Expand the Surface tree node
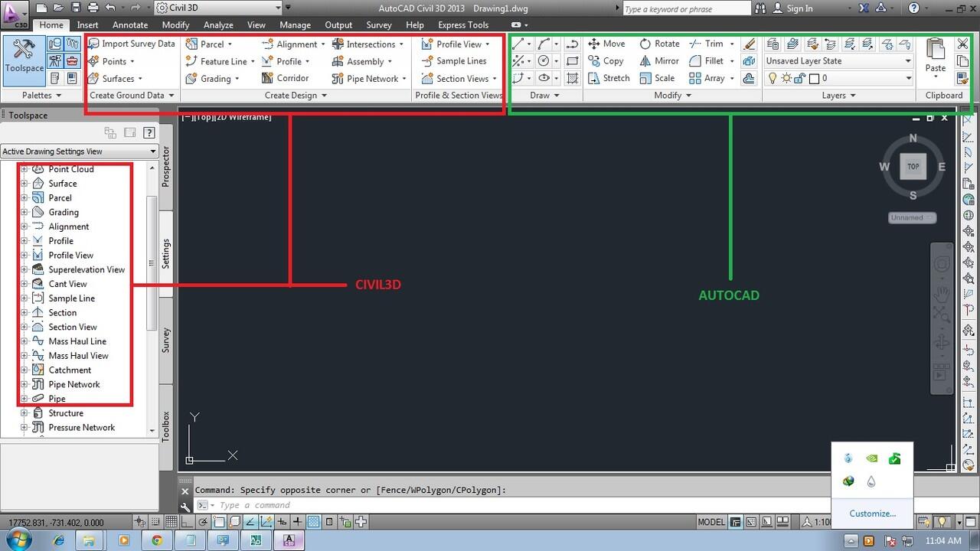980x551 pixels. tap(24, 184)
